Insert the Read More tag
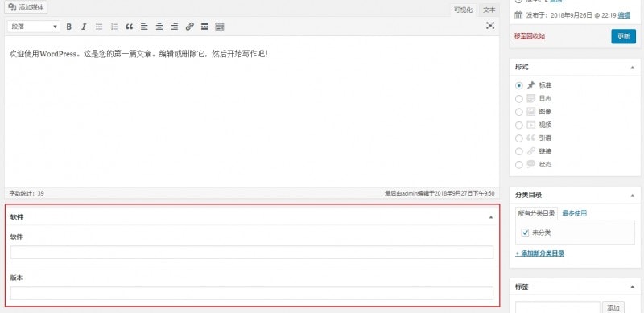Viewport: 644px width, 313px height. [x=204, y=27]
